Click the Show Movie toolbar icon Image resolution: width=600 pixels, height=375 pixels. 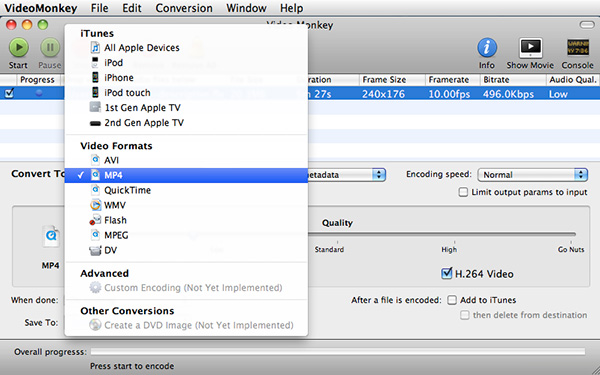click(x=530, y=48)
